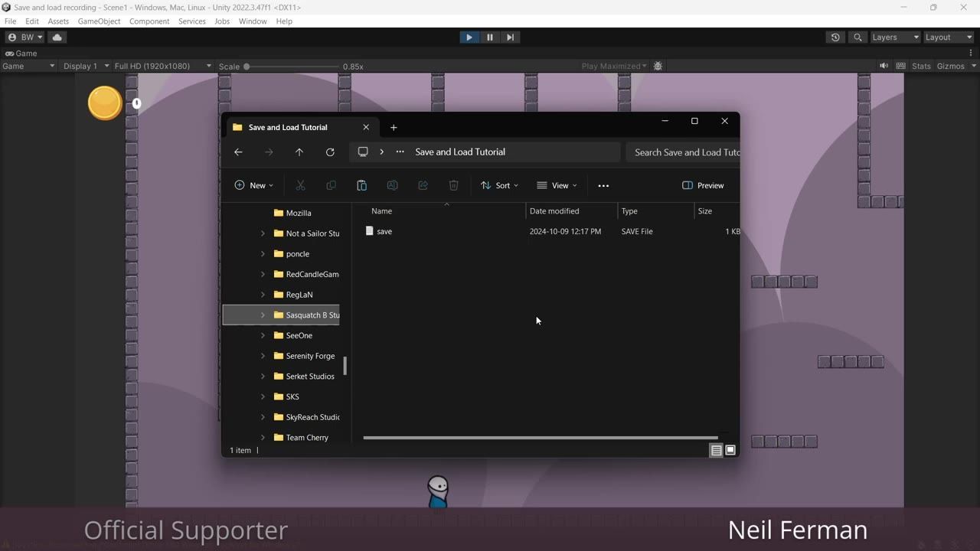
Task: Toggle the Game view bug debugger icon
Action: [658, 66]
